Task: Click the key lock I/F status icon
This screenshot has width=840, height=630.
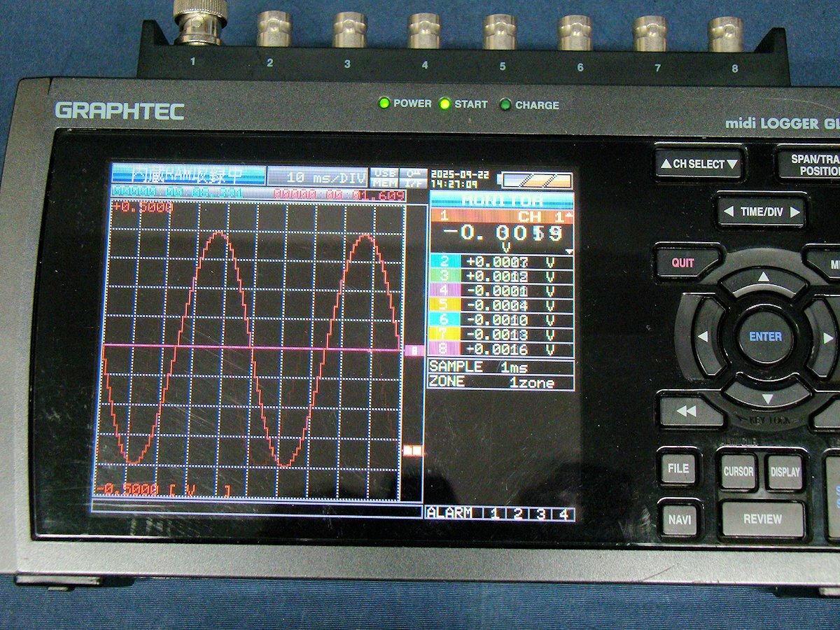Action: [x=412, y=177]
